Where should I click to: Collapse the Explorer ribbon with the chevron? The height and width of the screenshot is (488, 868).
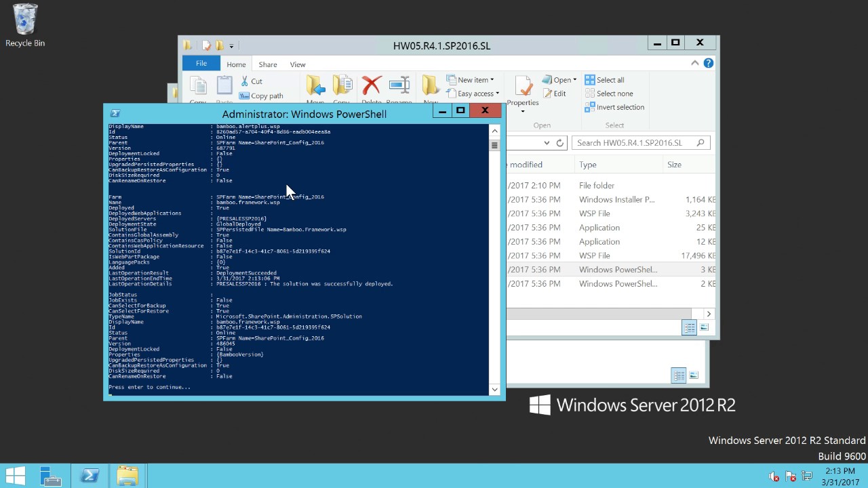[694, 63]
